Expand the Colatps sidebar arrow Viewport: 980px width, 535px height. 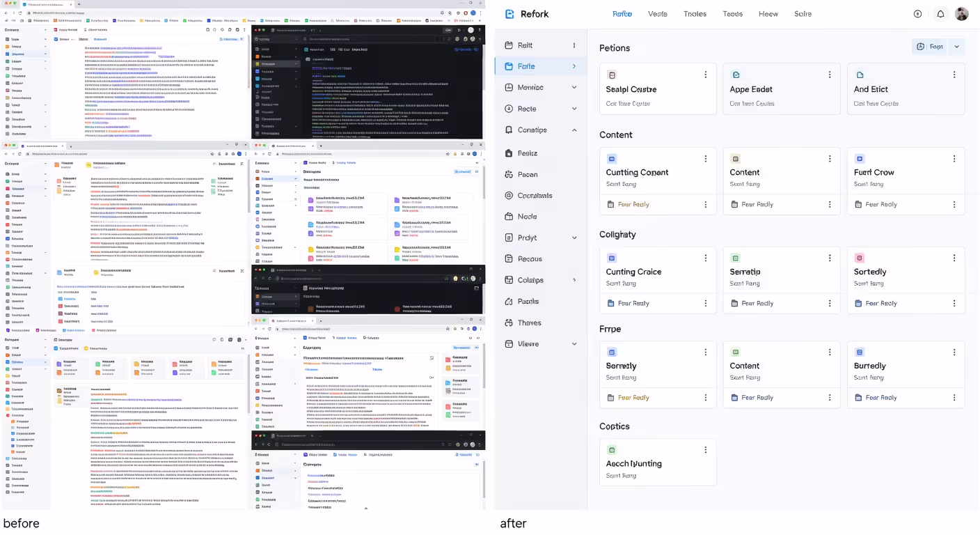click(x=574, y=280)
